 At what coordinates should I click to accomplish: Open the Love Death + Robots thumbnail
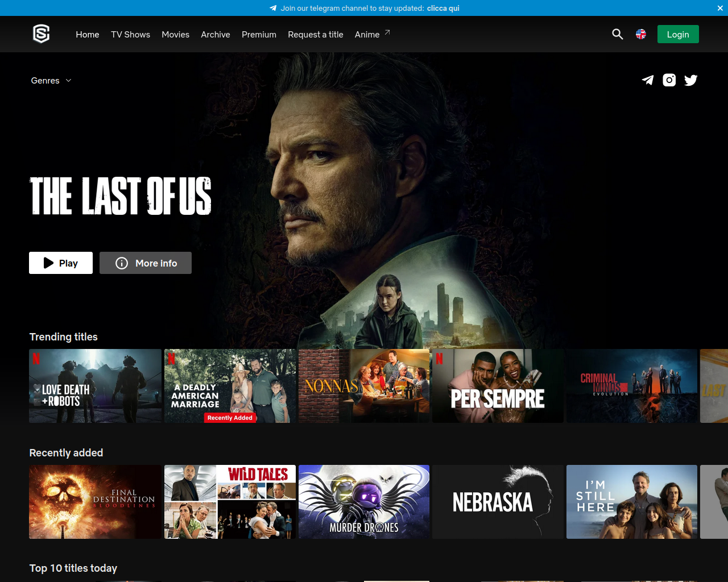(x=96, y=386)
